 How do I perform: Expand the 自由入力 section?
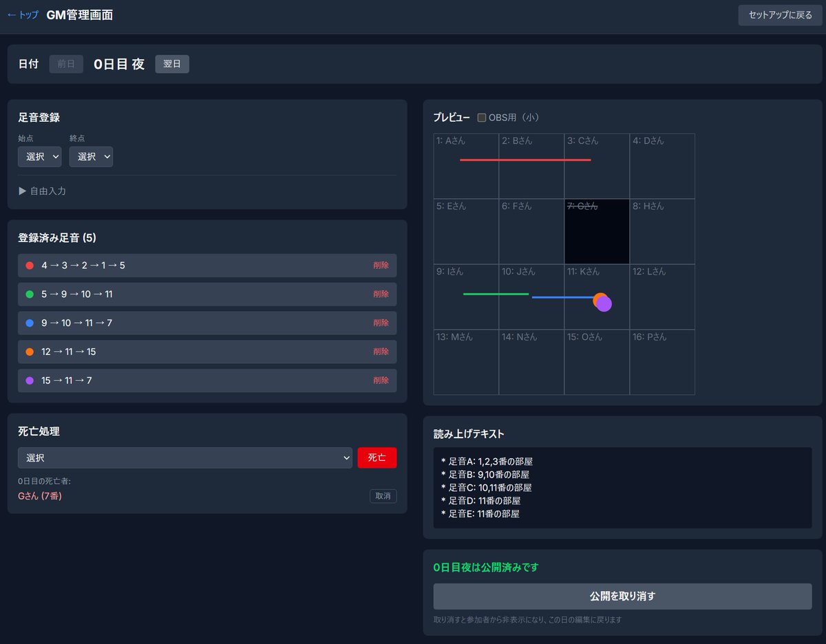(x=42, y=191)
